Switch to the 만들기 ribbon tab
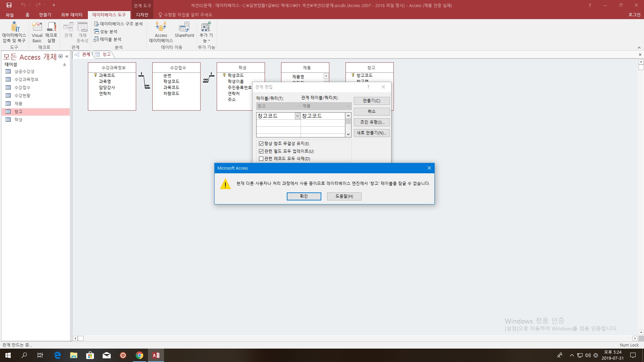The image size is (644, 362). (45, 15)
